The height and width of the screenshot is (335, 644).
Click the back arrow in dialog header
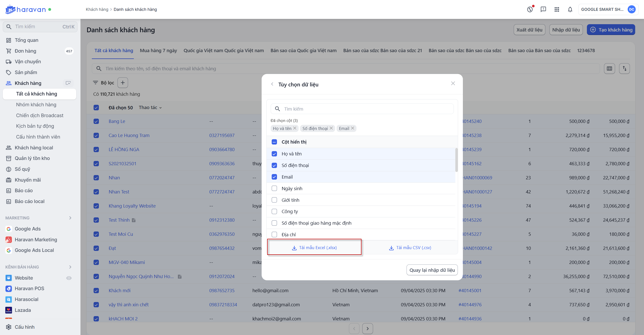pos(272,84)
